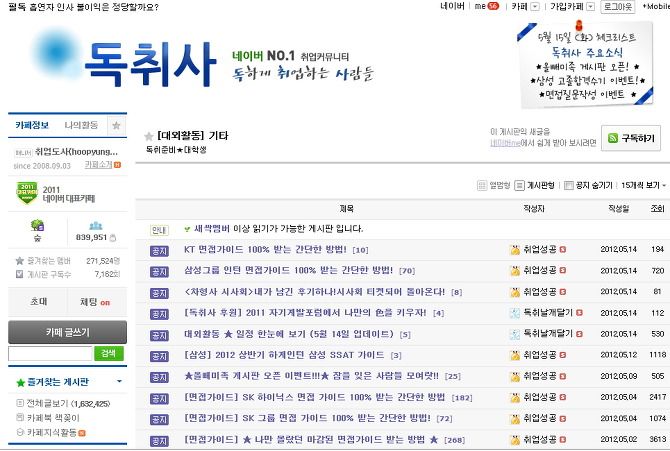Click the 제목 column header

click(347, 208)
